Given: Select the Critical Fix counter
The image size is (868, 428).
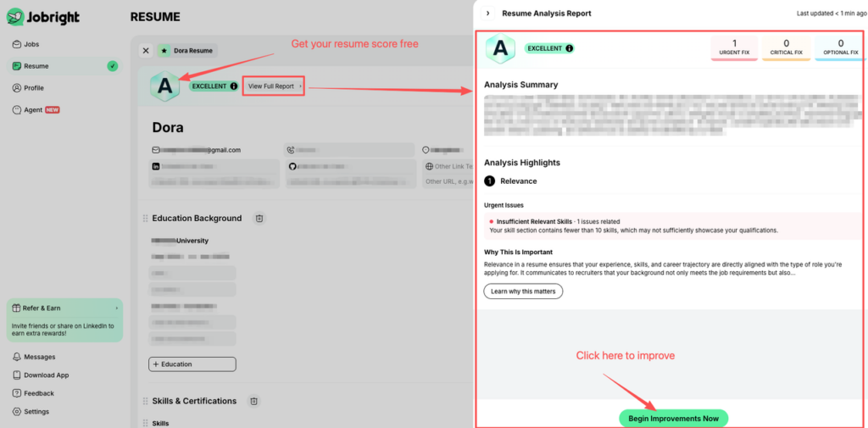Looking at the screenshot, I should point(787,48).
